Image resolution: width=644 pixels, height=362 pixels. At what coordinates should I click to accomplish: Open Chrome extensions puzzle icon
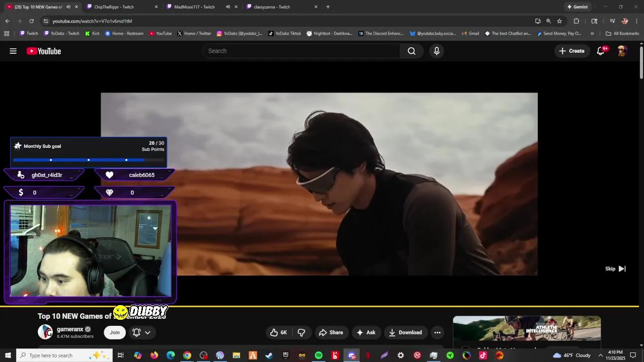577,21
